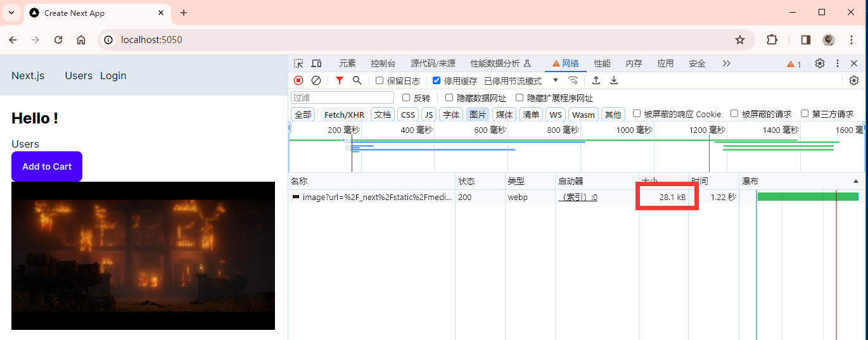The height and width of the screenshot is (340, 868).
Task: Filter requests by WS type
Action: 556,115
